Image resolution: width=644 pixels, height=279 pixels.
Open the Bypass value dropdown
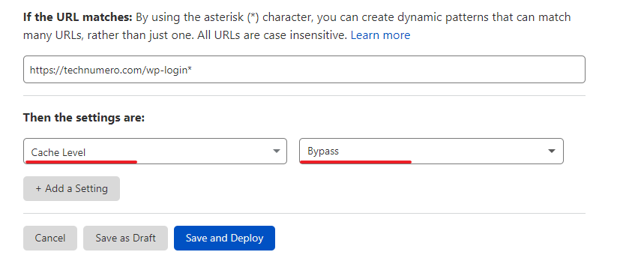(x=431, y=151)
